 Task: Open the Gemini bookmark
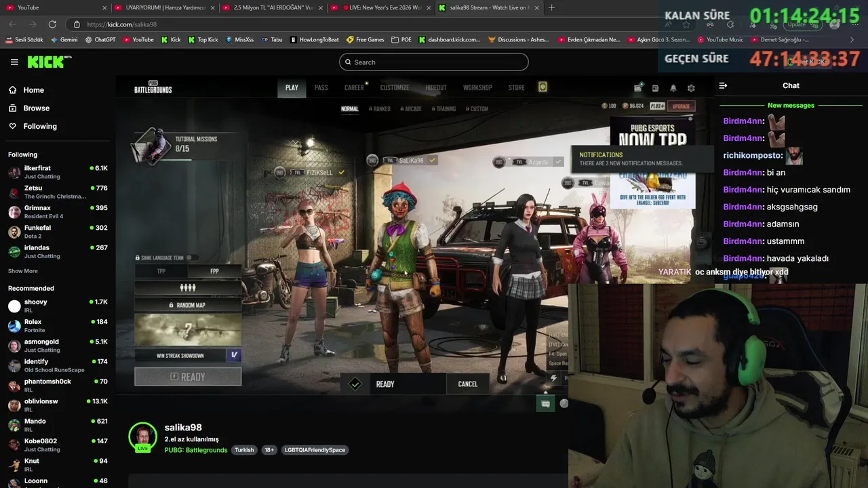click(64, 40)
